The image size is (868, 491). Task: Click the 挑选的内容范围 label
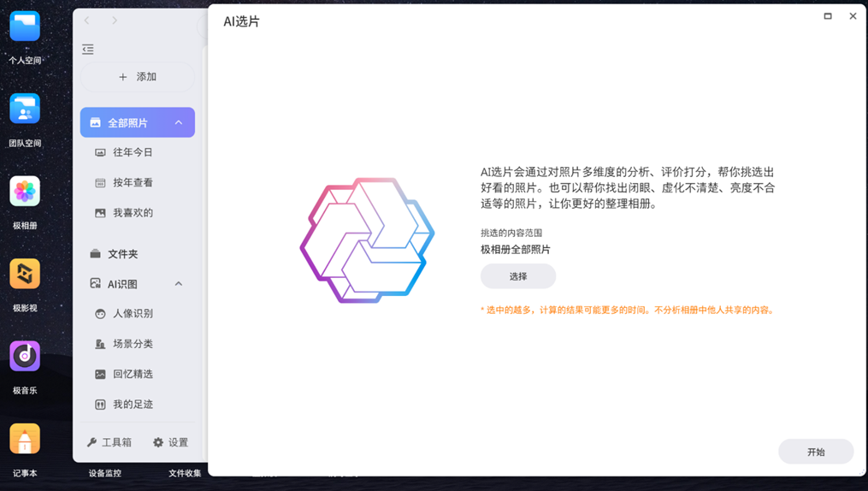511,233
